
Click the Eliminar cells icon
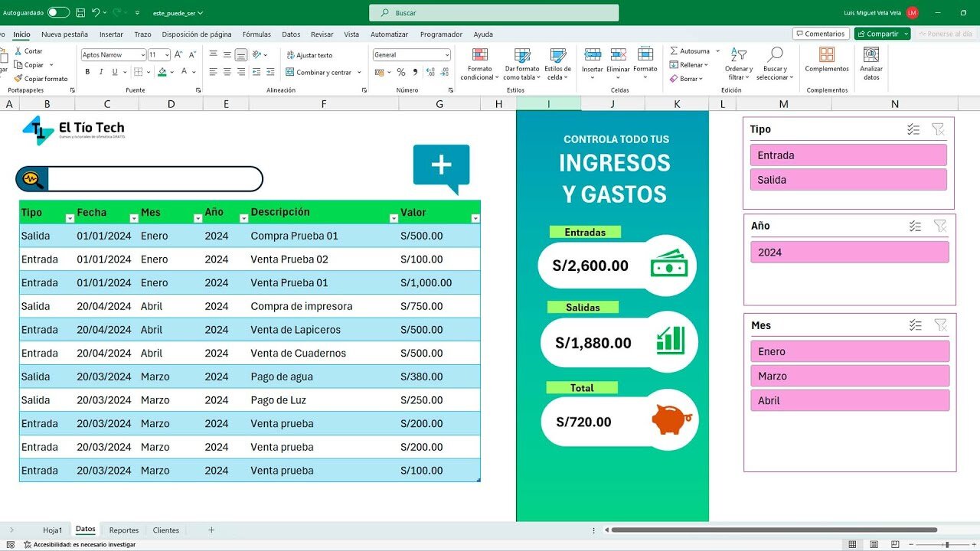coord(619,54)
